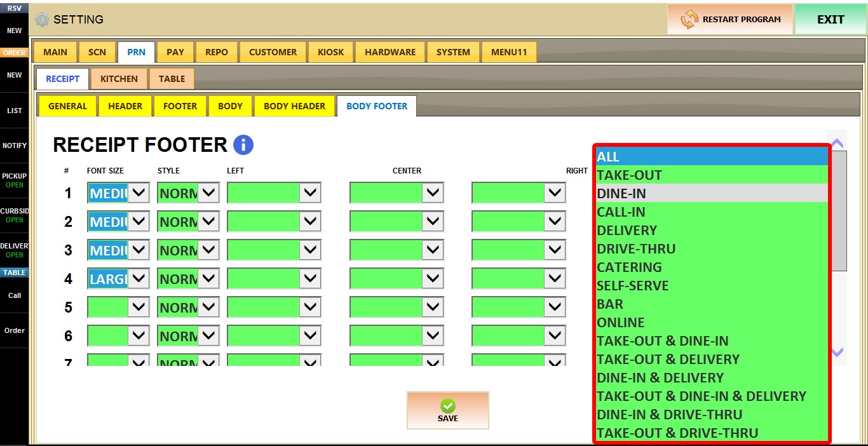
Task: Switch to the MAIN tab
Action: 55,52
